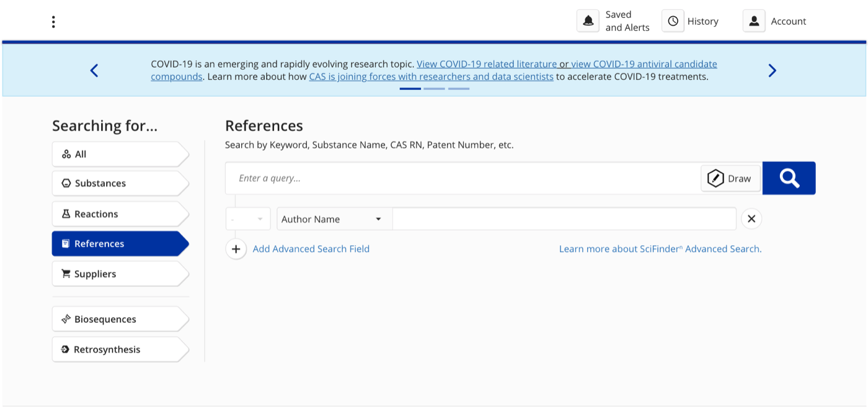Image resolution: width=868 pixels, height=417 pixels.
Task: Click the Account person icon
Action: tap(754, 21)
